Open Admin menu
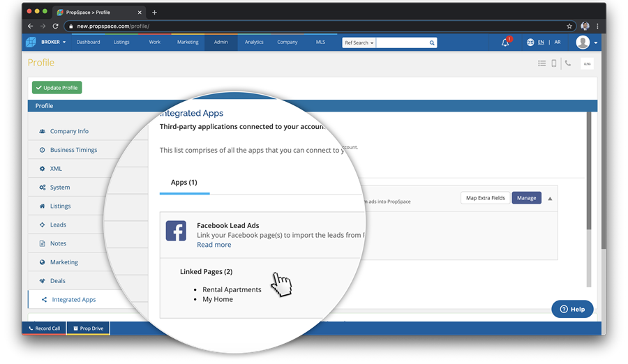 pyautogui.click(x=220, y=42)
